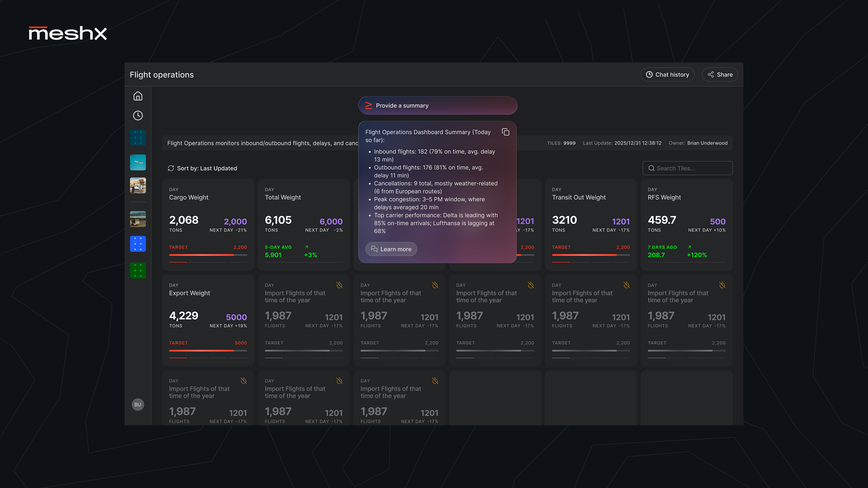Click the 2,068 tons value
Image resolution: width=868 pixels, height=488 pixels.
click(x=184, y=220)
